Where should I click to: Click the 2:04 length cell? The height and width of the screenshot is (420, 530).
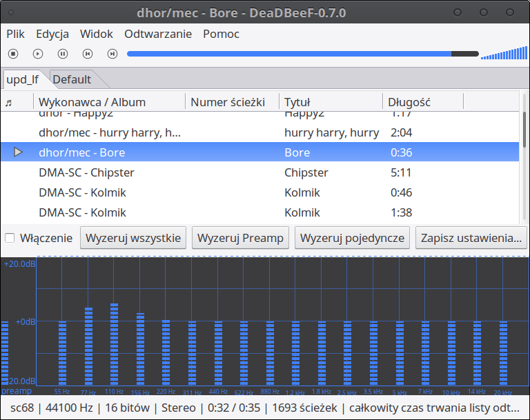coord(401,132)
